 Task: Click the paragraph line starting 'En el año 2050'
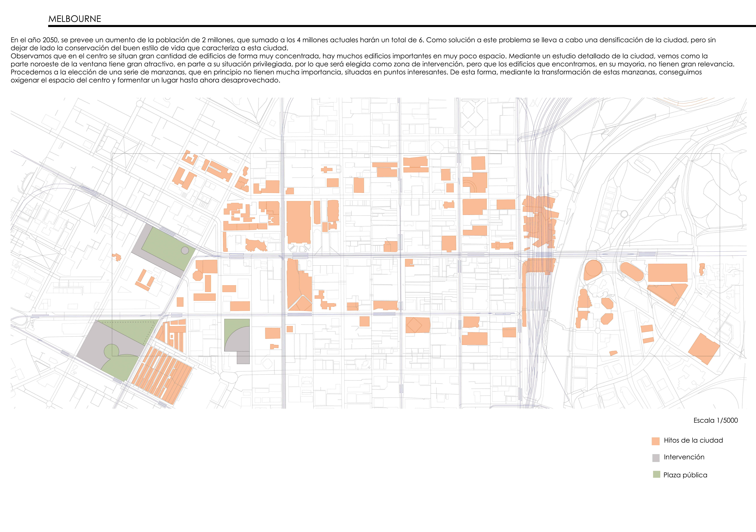(363, 40)
